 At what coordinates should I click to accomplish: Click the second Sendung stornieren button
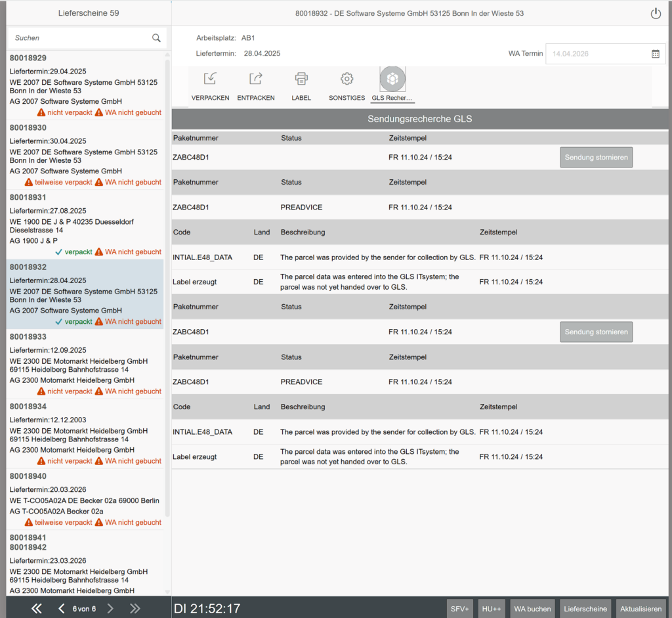pyautogui.click(x=596, y=332)
